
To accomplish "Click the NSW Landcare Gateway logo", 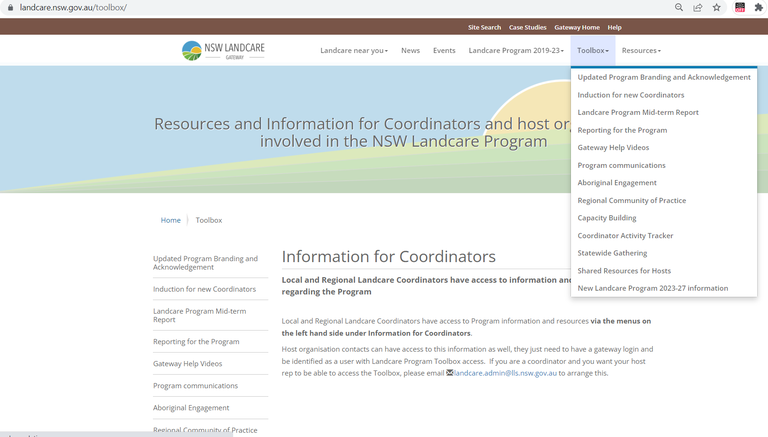I will pyautogui.click(x=223, y=50).
